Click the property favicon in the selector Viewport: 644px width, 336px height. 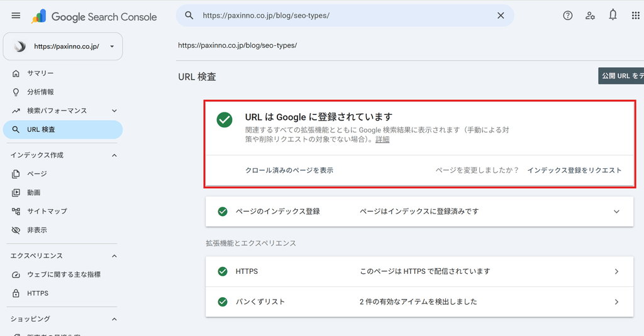(x=19, y=46)
